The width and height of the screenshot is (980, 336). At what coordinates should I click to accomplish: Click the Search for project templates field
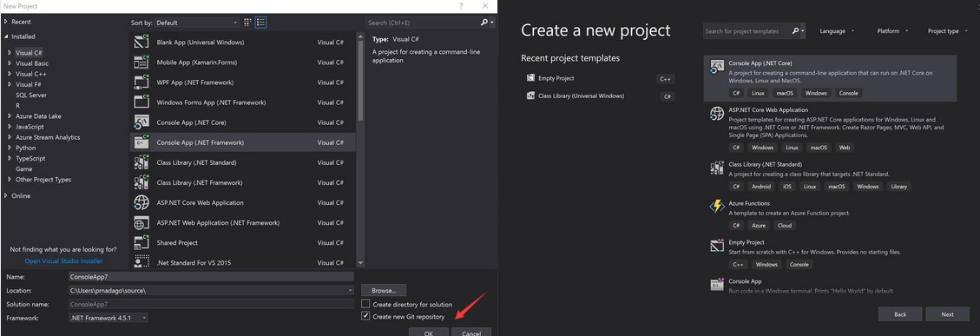tap(747, 30)
